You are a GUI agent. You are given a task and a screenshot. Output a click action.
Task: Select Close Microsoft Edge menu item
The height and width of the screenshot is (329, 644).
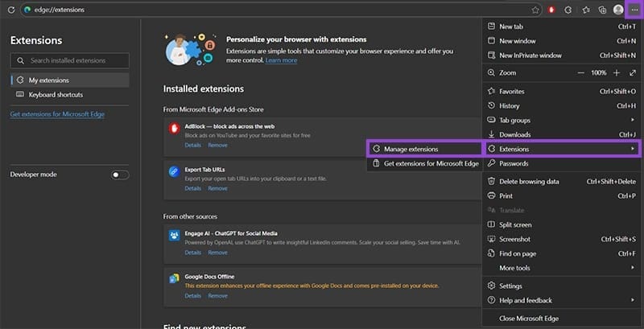[x=561, y=319]
